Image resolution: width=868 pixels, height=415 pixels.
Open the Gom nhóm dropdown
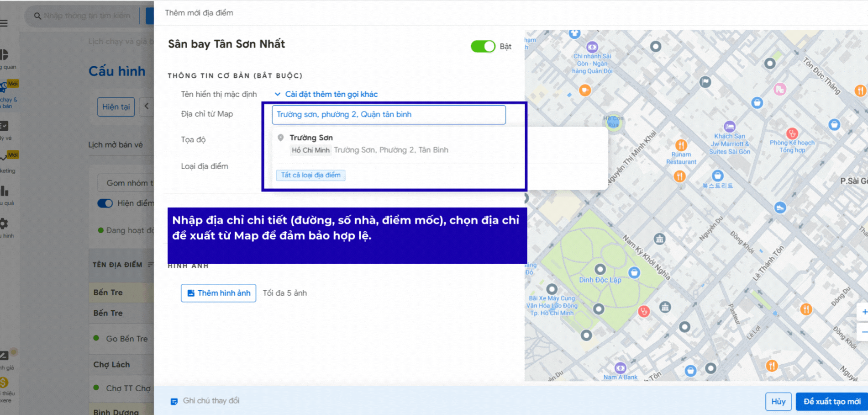click(126, 183)
